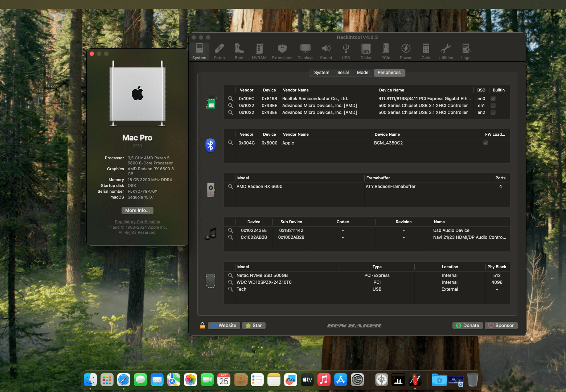Open the Utilities toolbar section
The width and height of the screenshot is (566, 392).
click(446, 52)
